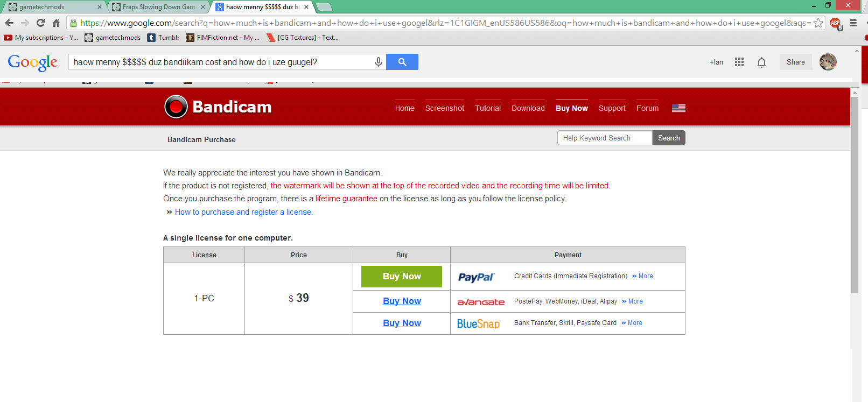Image resolution: width=868 pixels, height=402 pixels.
Task: Open the Google account avatar
Action: (828, 62)
